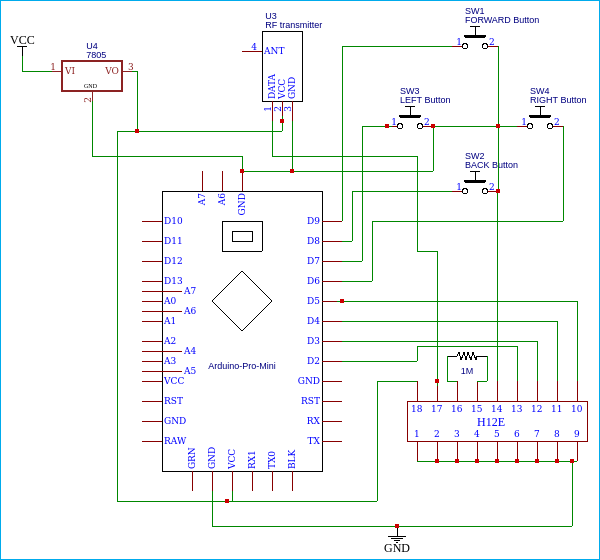Select the SW4 RIGHT Button switch symbol

[540, 120]
